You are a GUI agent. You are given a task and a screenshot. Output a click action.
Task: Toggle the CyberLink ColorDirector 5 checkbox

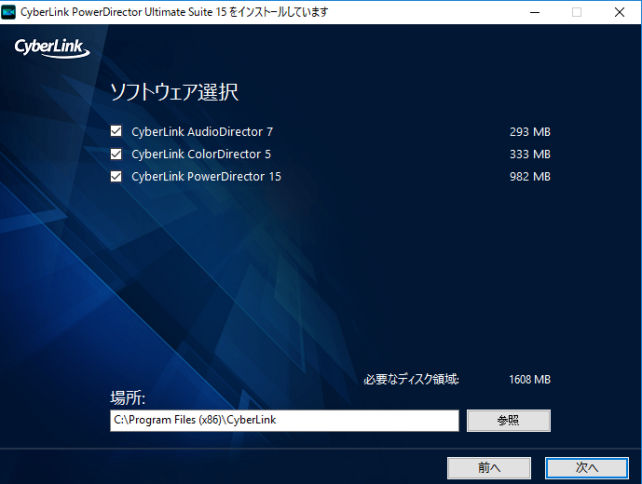pyautogui.click(x=116, y=154)
